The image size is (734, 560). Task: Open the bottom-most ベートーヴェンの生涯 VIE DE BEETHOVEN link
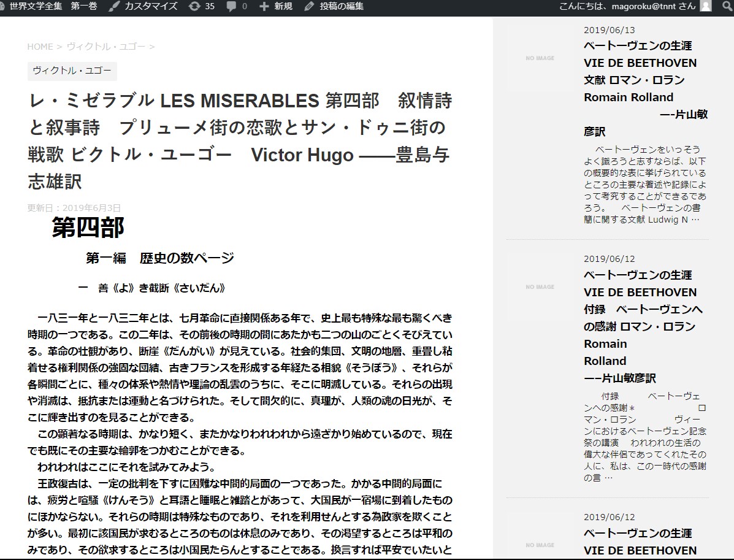tap(640, 542)
